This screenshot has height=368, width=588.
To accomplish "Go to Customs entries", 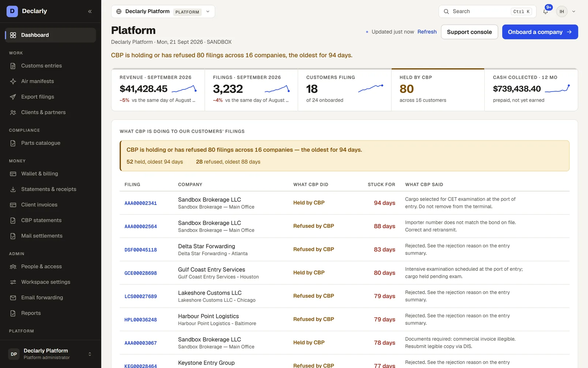I will tap(50, 66).
